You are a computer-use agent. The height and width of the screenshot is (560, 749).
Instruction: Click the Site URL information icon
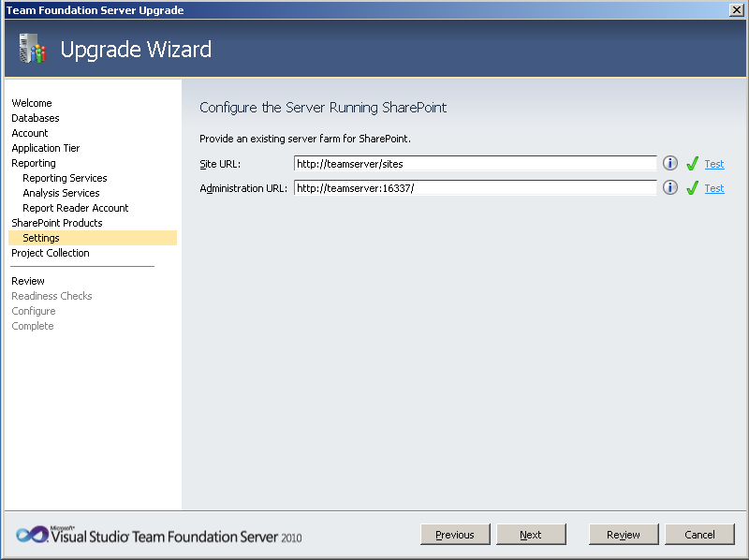tap(669, 163)
